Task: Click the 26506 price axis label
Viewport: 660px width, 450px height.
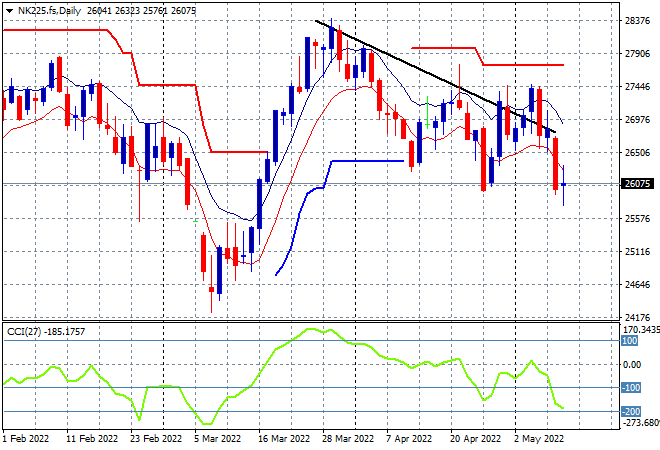Action: [637, 152]
